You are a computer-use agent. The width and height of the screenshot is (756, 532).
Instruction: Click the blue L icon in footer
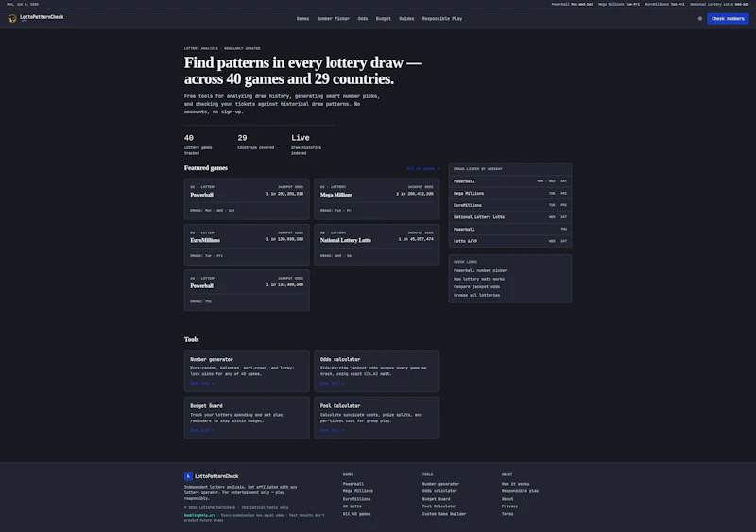pos(188,476)
